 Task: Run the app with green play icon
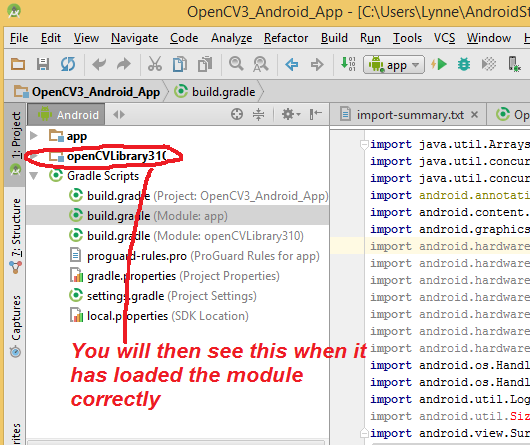pyautogui.click(x=439, y=64)
